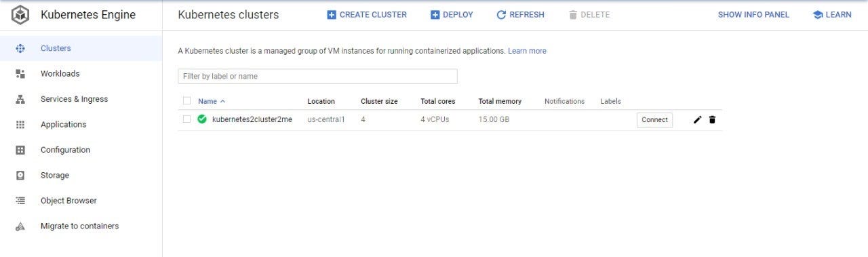Click the graduation cap Learn icon

click(818, 15)
